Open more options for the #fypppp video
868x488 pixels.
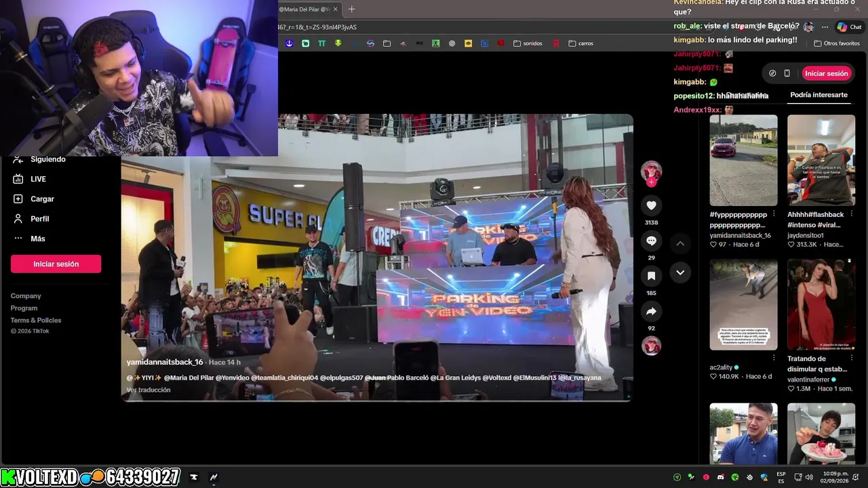(x=774, y=214)
